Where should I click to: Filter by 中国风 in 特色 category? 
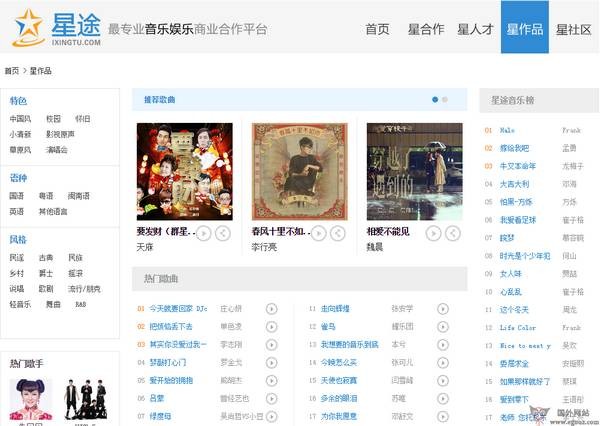(20, 119)
